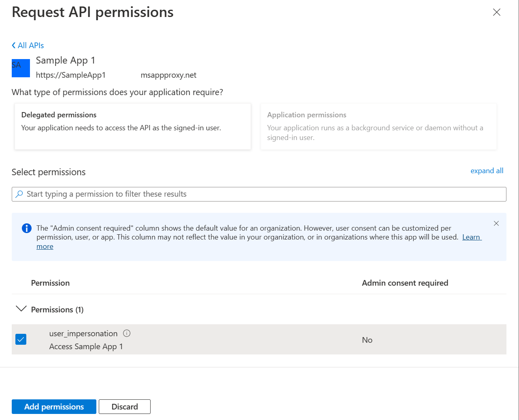Viewport: 519px width, 420px height.
Task: Click the back chevron before All APIs
Action: (13, 45)
